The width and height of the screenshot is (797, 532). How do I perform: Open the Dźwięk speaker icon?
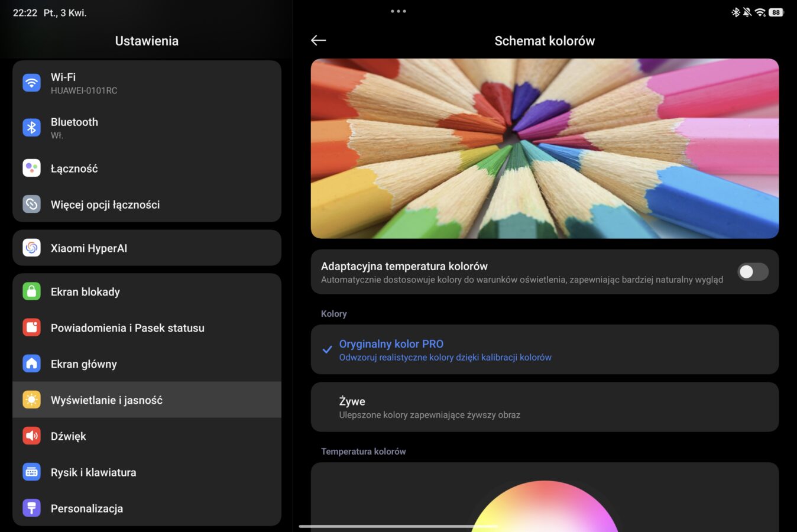tap(32, 436)
